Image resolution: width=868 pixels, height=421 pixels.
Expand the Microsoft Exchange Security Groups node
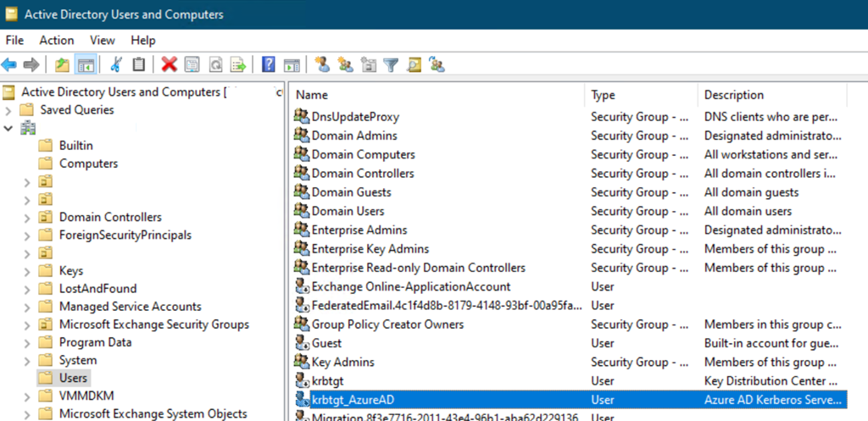(x=27, y=325)
